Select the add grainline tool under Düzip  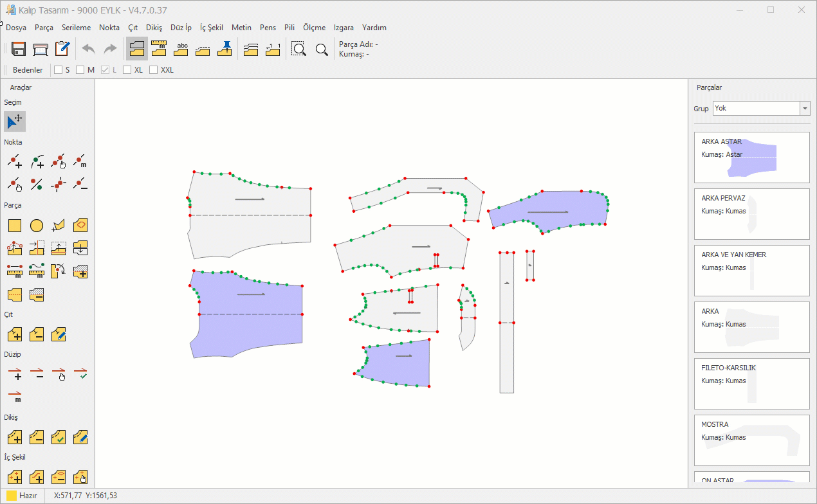[15, 373]
